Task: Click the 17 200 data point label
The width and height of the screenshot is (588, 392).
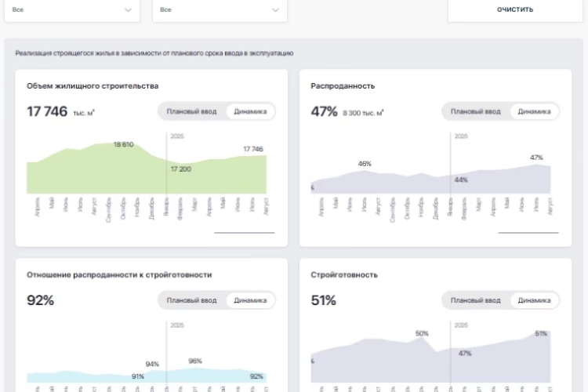Action: tap(181, 169)
